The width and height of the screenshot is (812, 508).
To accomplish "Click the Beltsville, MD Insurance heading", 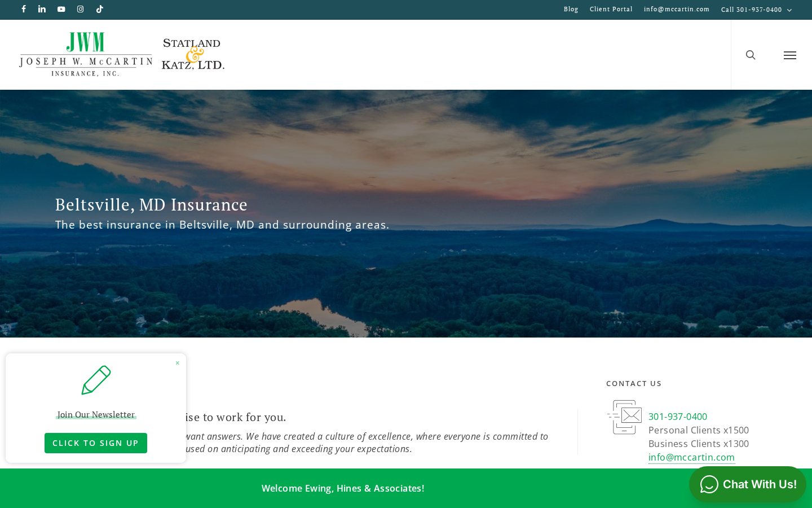I will click(151, 204).
